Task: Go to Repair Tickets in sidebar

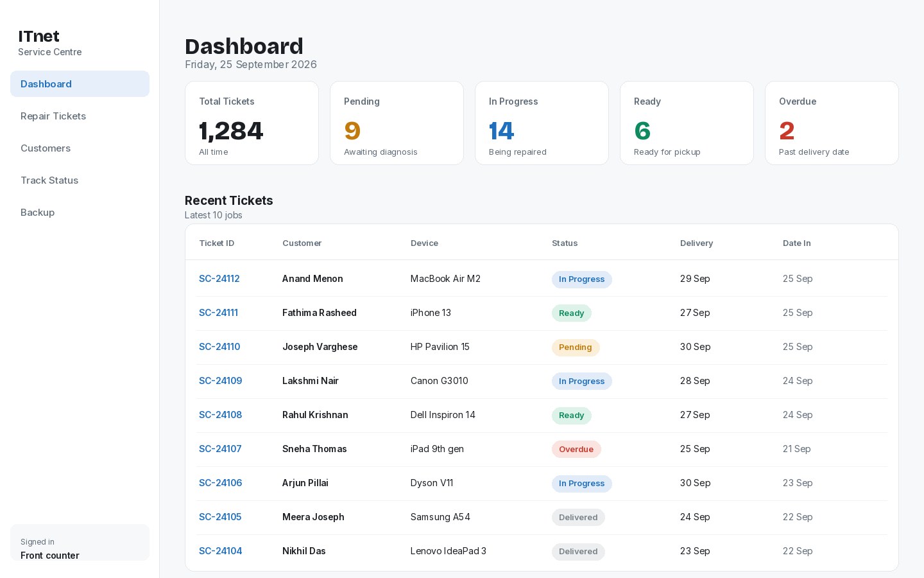Action: (x=80, y=116)
